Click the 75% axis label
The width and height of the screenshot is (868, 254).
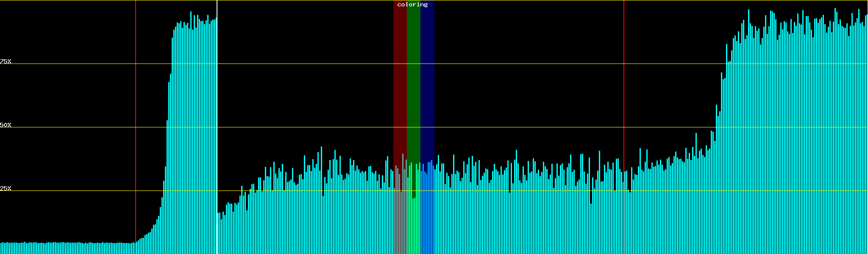[x=6, y=61]
